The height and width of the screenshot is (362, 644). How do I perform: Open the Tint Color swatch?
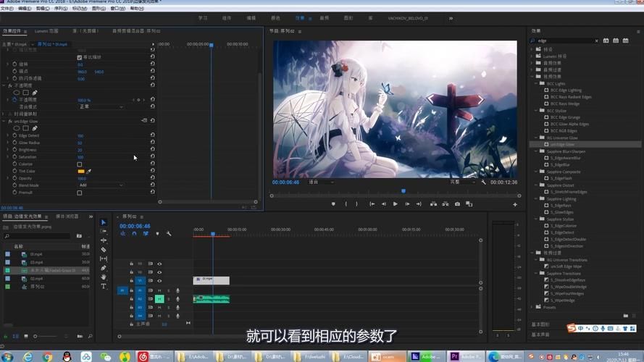[x=81, y=171]
